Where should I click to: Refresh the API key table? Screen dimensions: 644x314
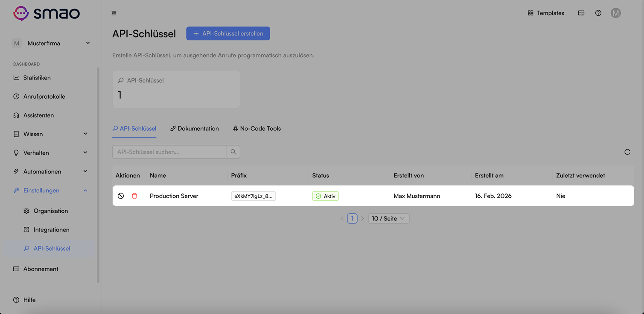click(627, 152)
